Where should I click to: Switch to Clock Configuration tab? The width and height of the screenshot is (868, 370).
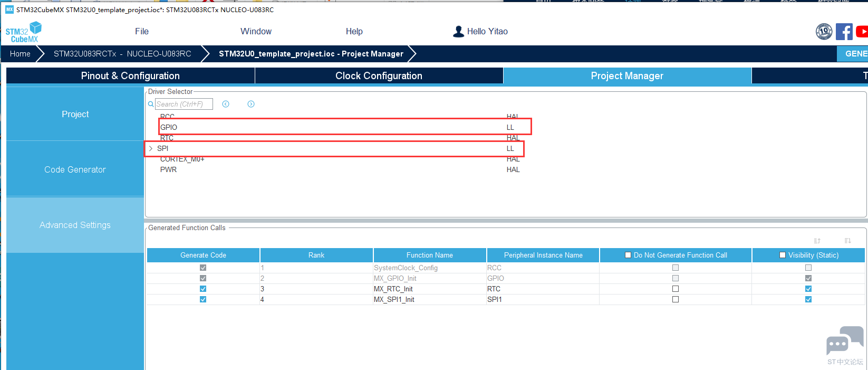point(379,76)
